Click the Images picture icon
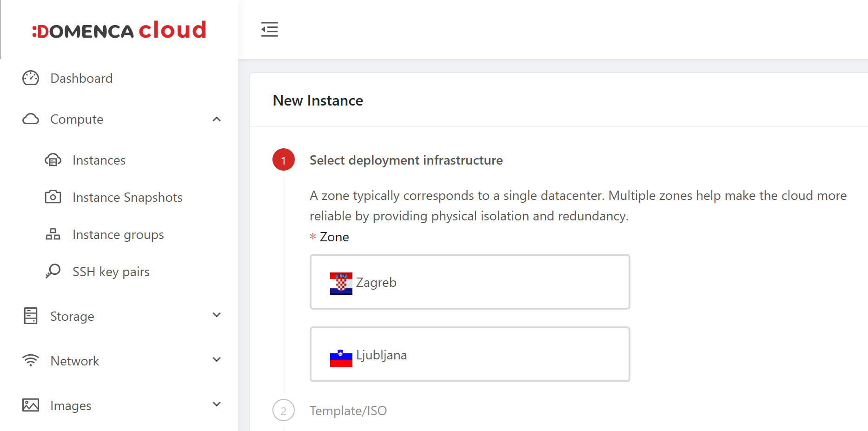The width and height of the screenshot is (868, 431). pyautogui.click(x=31, y=405)
